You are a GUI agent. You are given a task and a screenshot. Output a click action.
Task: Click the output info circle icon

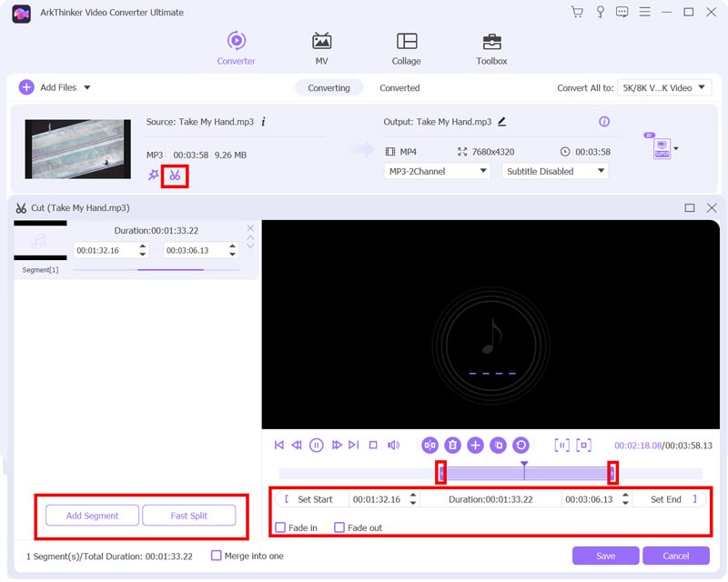tap(604, 122)
